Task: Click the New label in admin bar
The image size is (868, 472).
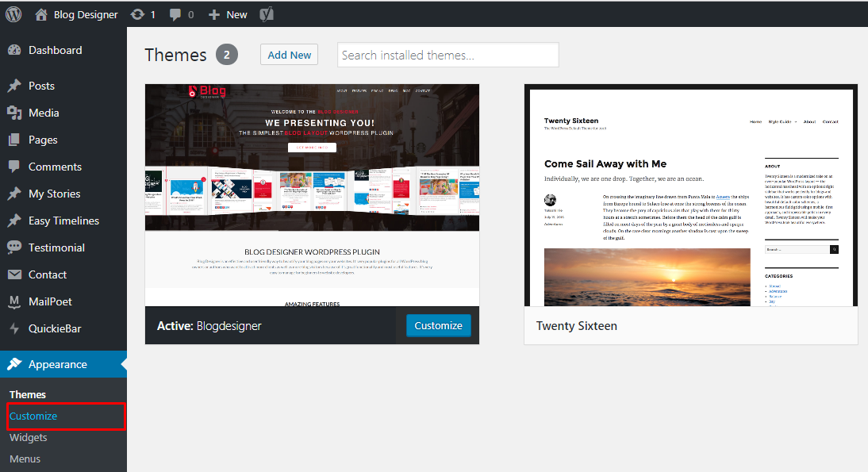Action: click(x=236, y=15)
